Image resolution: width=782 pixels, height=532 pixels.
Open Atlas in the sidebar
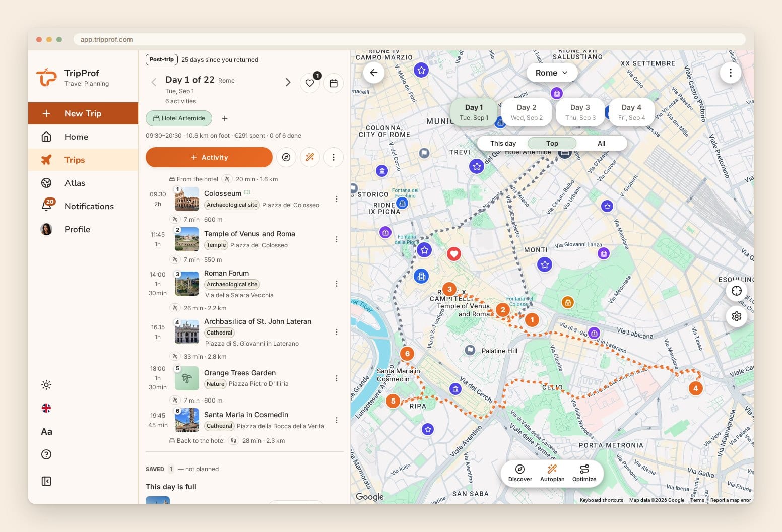click(83, 183)
